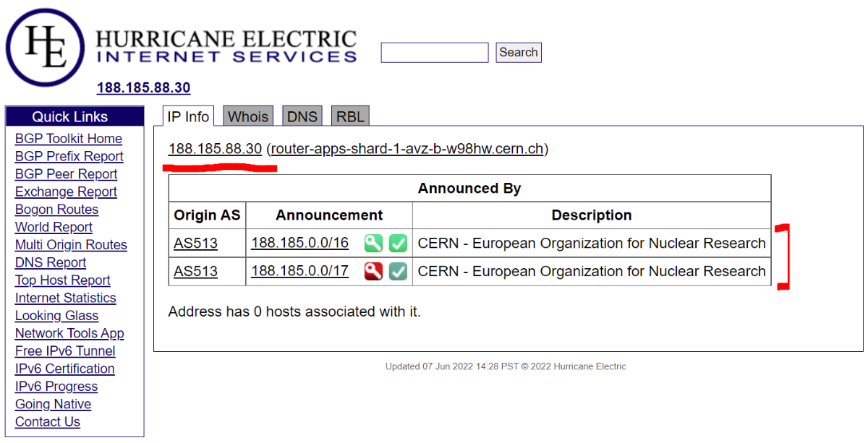The image size is (868, 443).
Task: Open IPv6 Progress link
Action: click(56, 387)
